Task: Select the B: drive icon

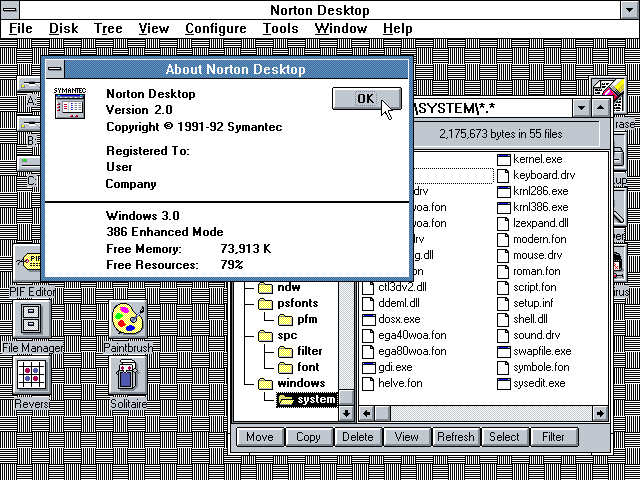Action: click(31, 124)
